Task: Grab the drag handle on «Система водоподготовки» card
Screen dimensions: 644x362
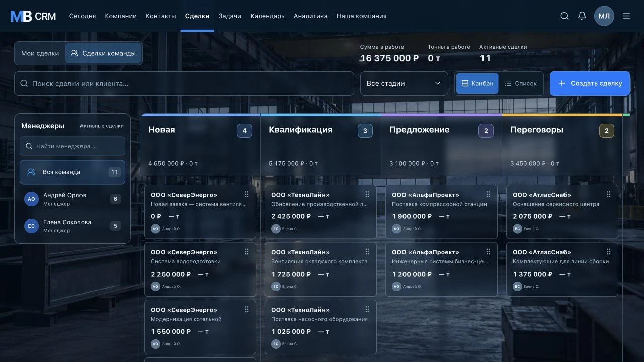Action: (x=247, y=252)
